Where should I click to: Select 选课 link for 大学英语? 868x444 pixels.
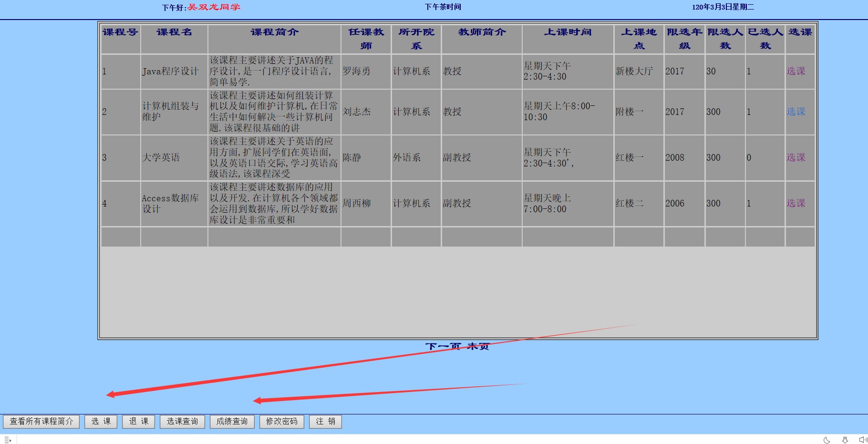tap(796, 157)
